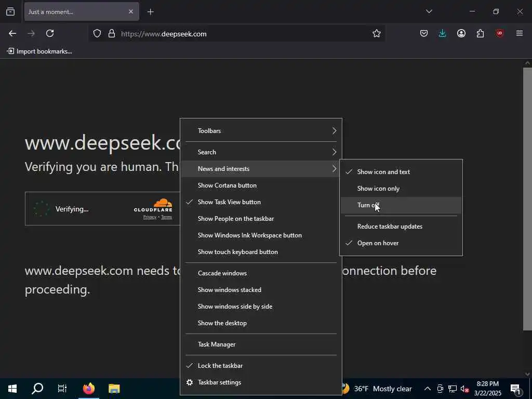Viewport: 532px width, 399px height.
Task: Open News and interests submenu
Action: tap(261, 169)
